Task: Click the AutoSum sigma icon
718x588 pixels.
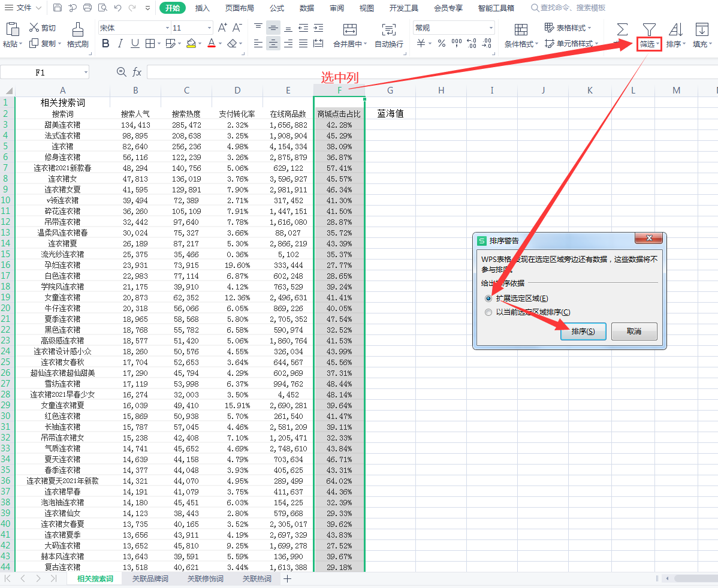Action: point(623,29)
